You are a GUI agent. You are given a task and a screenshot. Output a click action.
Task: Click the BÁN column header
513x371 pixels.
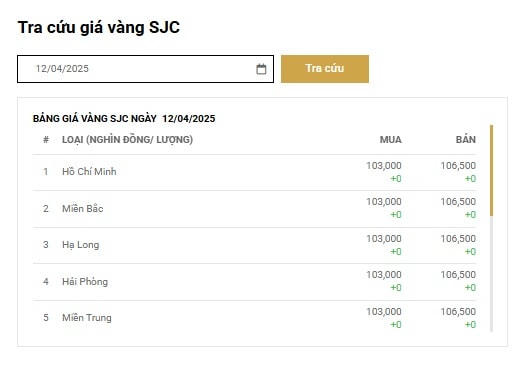pos(466,139)
